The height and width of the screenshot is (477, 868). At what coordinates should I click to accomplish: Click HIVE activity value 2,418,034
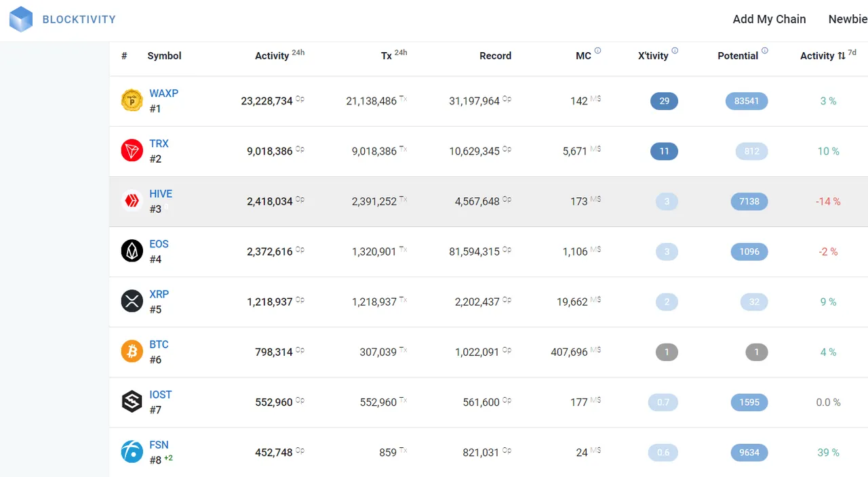coord(270,201)
